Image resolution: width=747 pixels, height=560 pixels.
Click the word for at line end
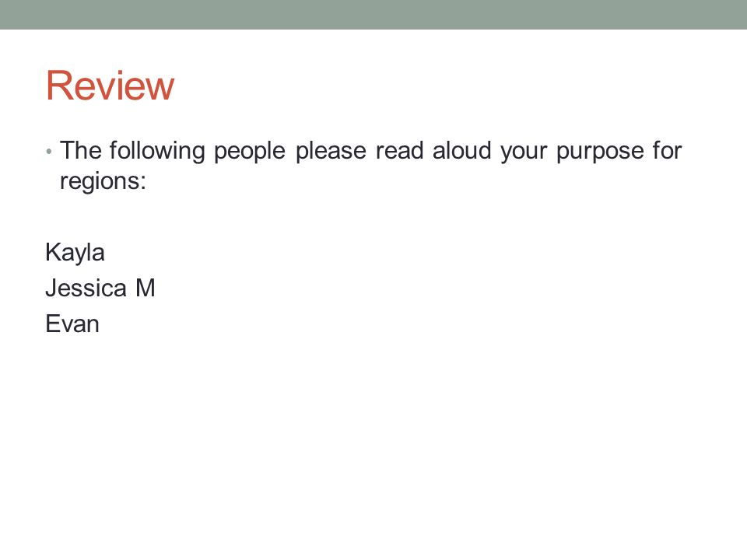668,150
